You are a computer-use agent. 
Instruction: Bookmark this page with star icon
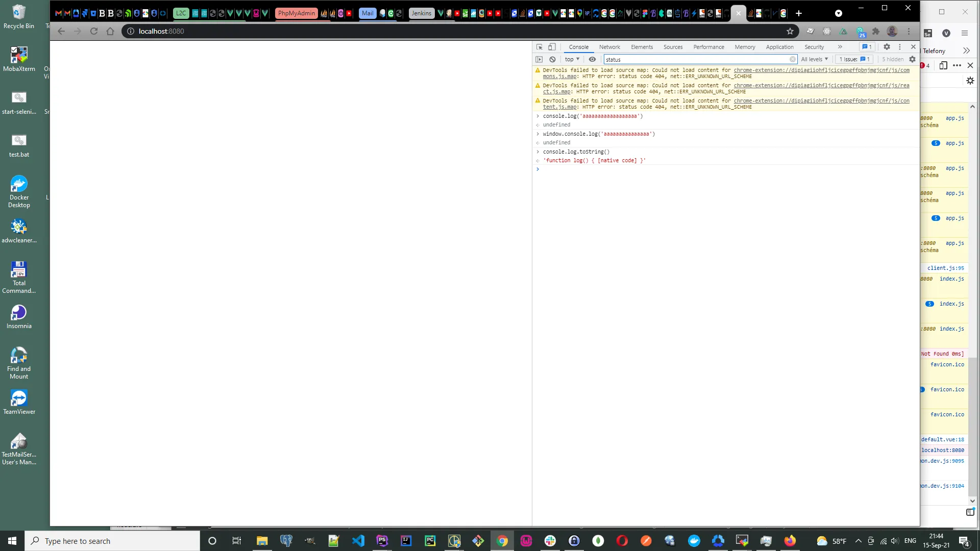tap(790, 31)
